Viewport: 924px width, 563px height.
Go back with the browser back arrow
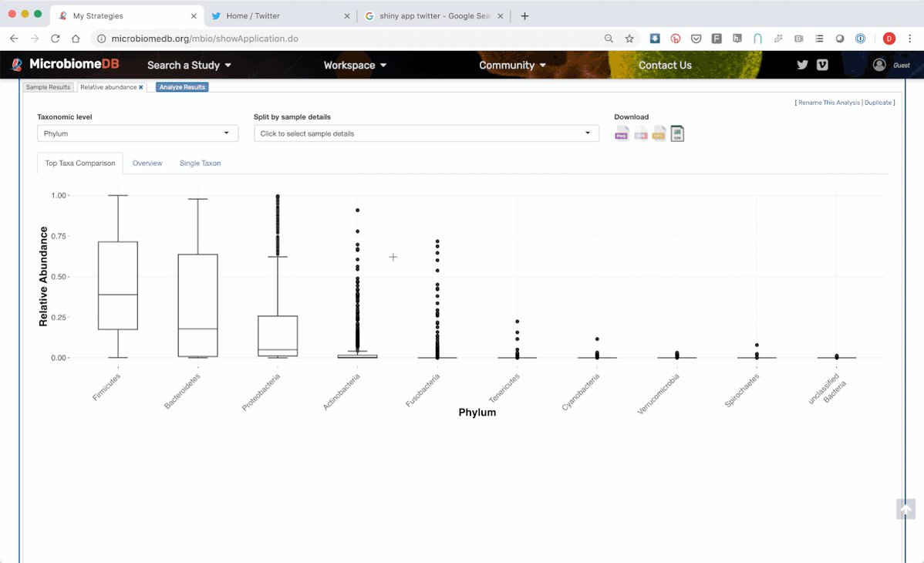pos(14,39)
